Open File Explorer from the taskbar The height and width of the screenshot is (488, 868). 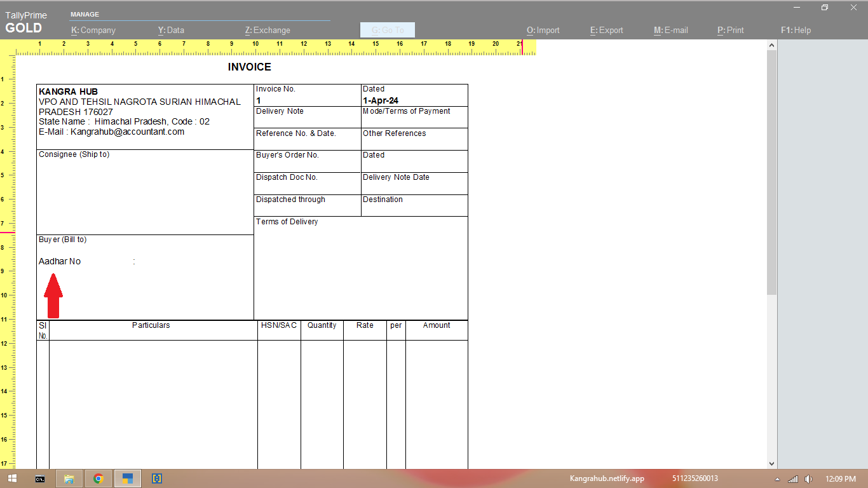coord(69,478)
